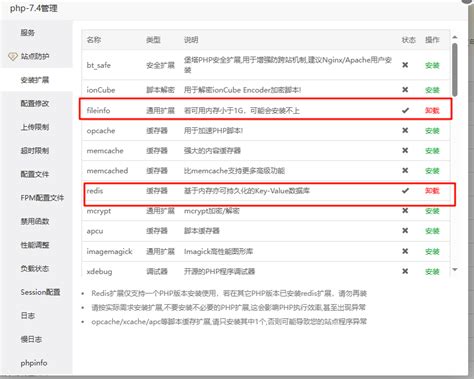Open 慢日志 in sidebar

pyautogui.click(x=31, y=339)
